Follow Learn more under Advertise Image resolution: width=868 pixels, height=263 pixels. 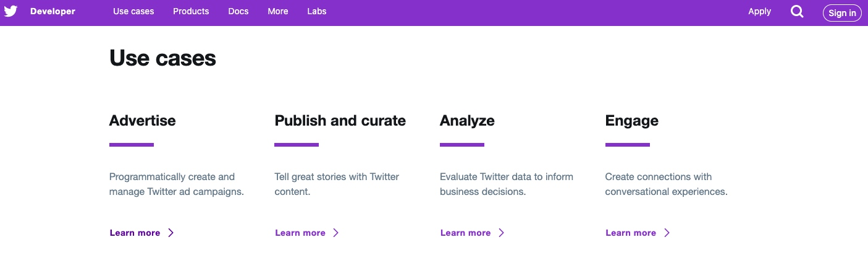[135, 233]
